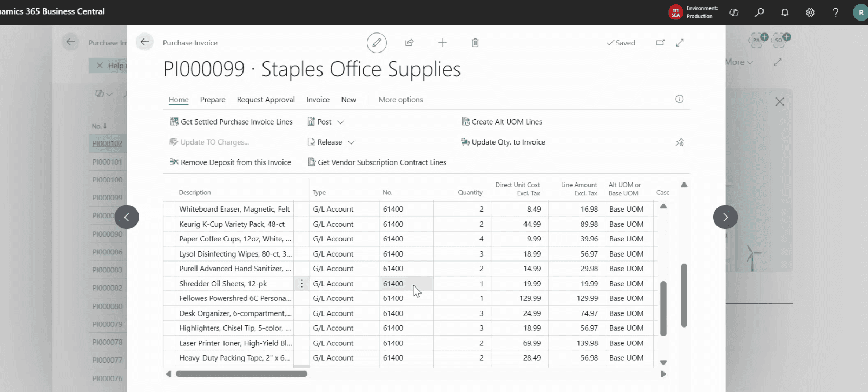
Task: Select PI000086 in background list
Action: click(107, 252)
